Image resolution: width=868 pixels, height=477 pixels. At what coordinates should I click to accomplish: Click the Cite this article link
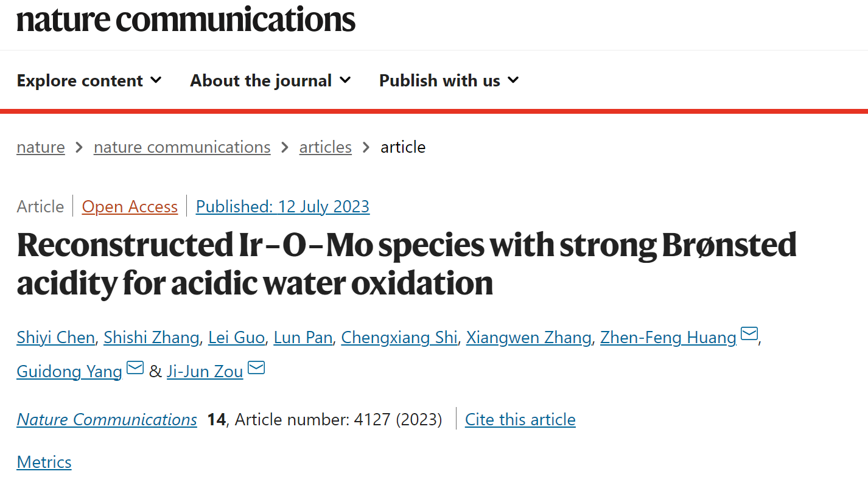pos(520,420)
